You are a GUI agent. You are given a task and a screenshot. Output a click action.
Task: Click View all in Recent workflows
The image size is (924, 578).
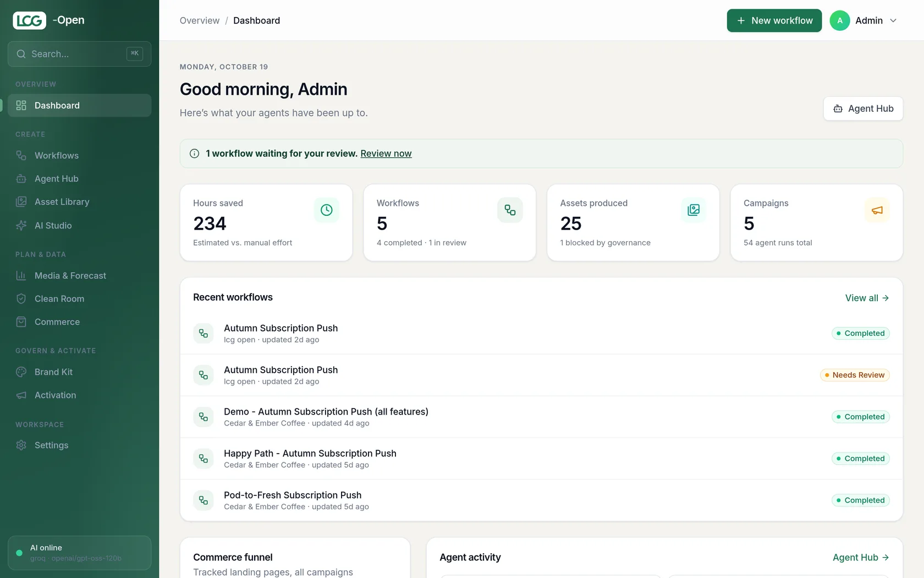(x=867, y=298)
